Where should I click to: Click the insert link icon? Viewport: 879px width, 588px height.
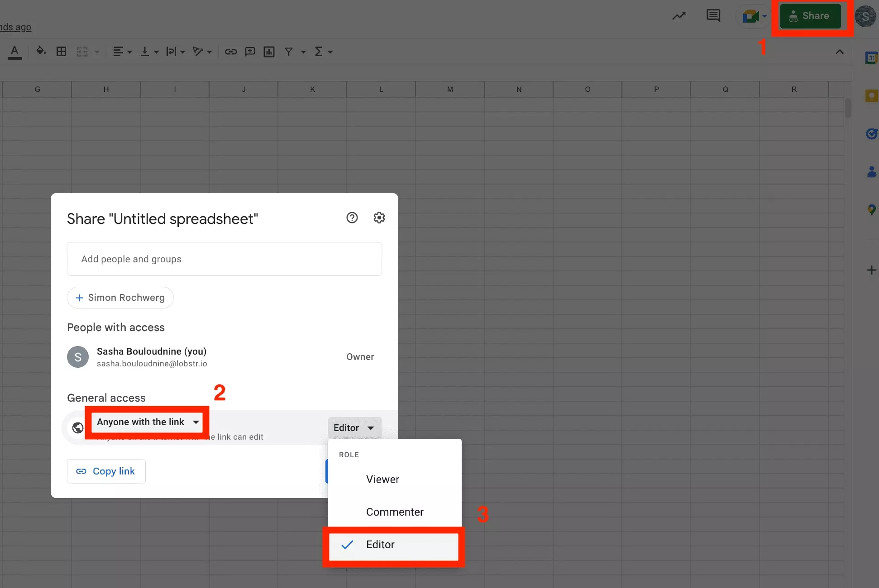pyautogui.click(x=231, y=52)
